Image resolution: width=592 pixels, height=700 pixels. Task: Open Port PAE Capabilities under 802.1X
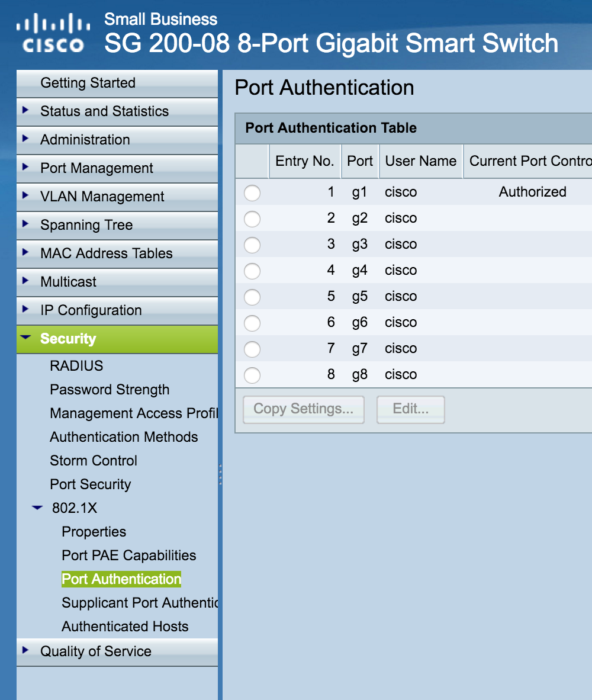tap(128, 555)
